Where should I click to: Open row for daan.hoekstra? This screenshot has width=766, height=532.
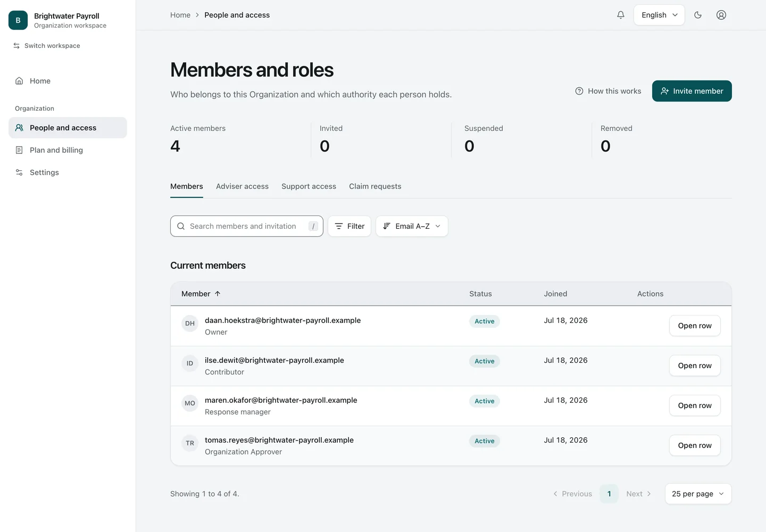695,326
